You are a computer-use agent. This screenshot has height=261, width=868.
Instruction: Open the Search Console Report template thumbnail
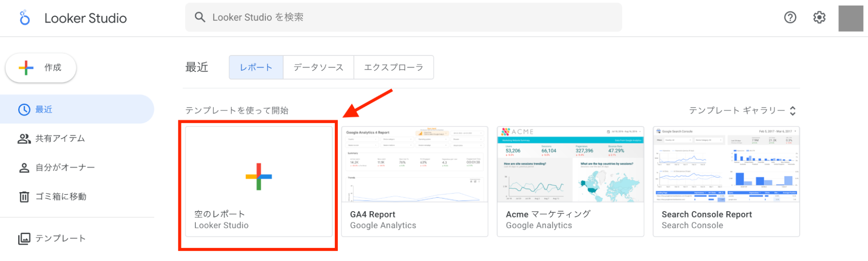726,164
